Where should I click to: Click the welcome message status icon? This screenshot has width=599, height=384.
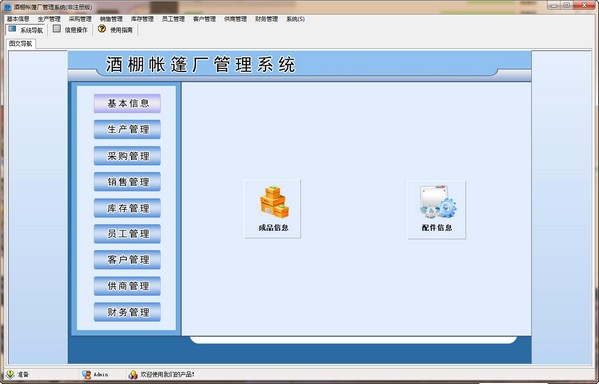tap(133, 374)
